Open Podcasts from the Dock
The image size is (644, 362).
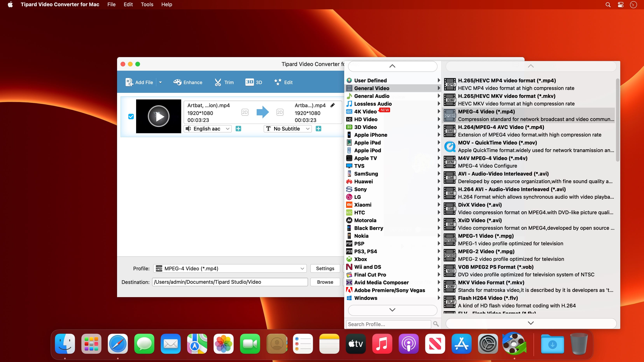pos(409,344)
